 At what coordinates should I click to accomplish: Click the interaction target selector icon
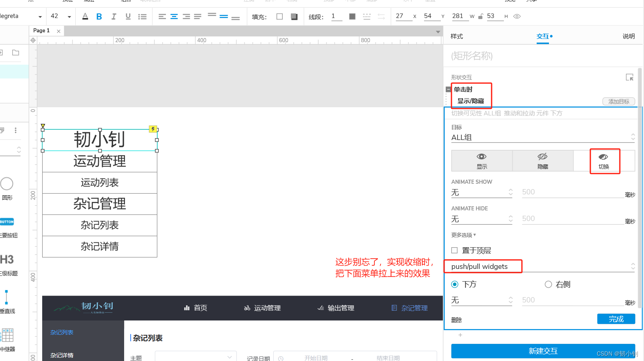pos(630,77)
